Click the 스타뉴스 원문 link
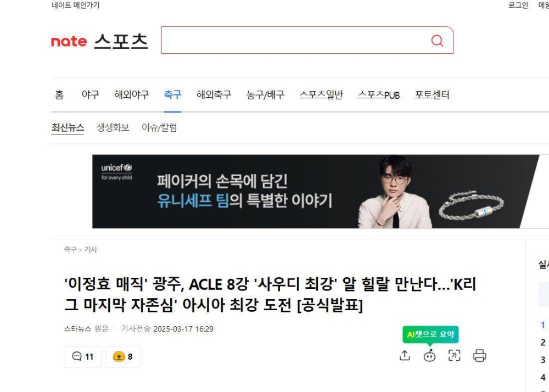 tap(87, 329)
